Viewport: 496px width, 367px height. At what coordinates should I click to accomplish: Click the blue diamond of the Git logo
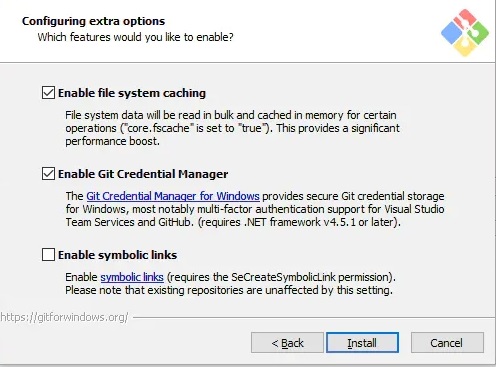452,33
